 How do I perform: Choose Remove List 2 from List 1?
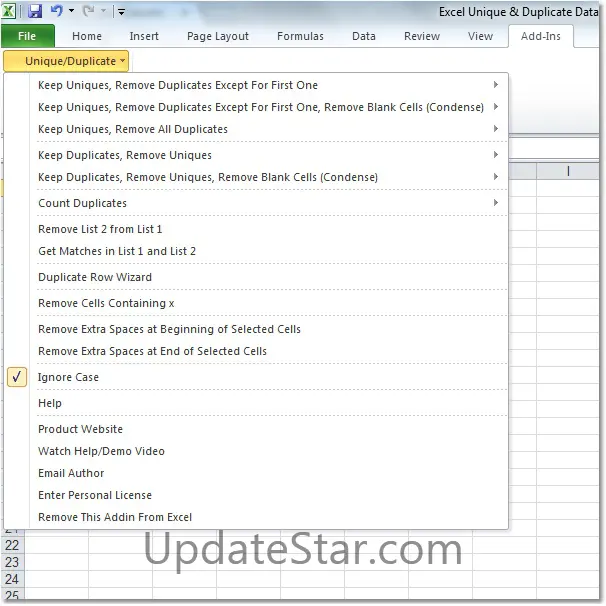coord(269,229)
